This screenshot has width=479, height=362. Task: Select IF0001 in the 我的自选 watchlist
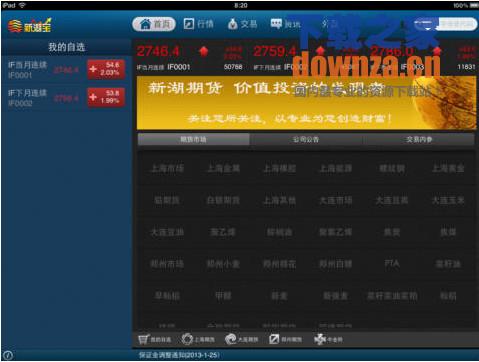tap(66, 70)
